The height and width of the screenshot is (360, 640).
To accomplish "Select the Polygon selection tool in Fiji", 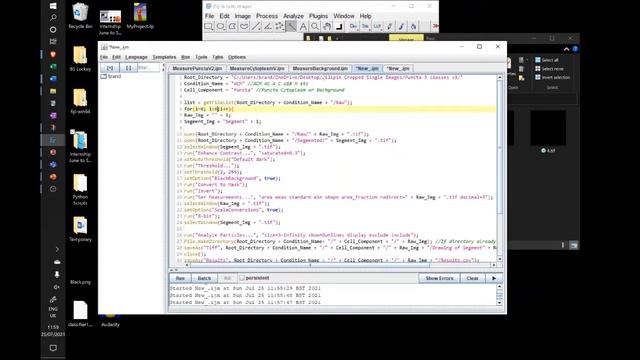I will click(232, 27).
